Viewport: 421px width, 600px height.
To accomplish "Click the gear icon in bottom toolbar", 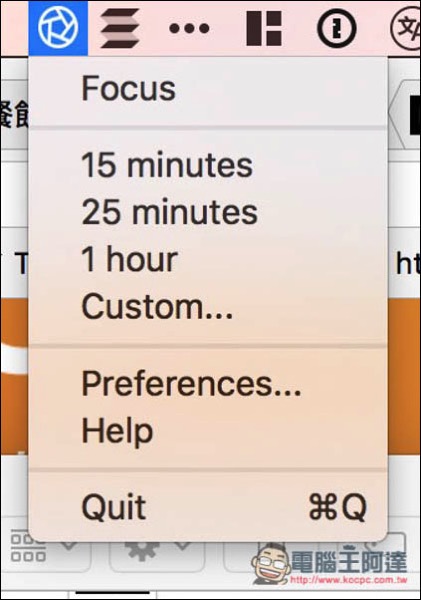I will click(142, 551).
